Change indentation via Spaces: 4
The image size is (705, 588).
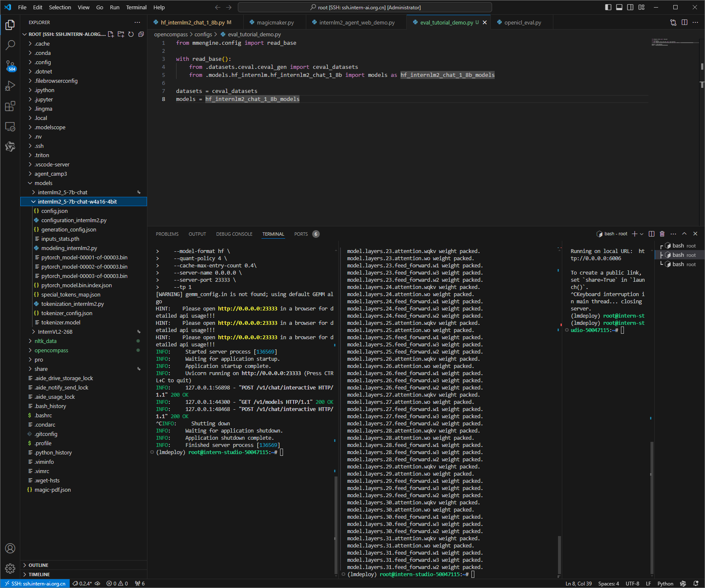click(x=608, y=583)
